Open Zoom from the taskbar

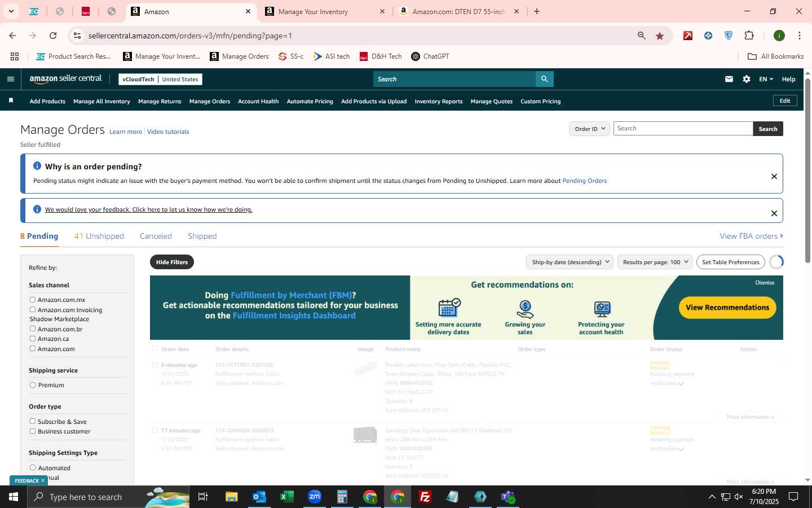pyautogui.click(x=315, y=497)
